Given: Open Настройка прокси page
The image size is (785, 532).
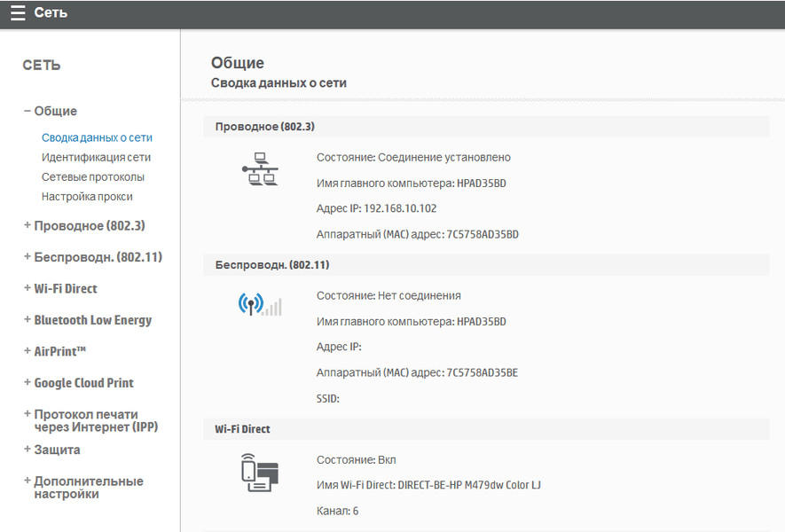Looking at the screenshot, I should point(87,196).
